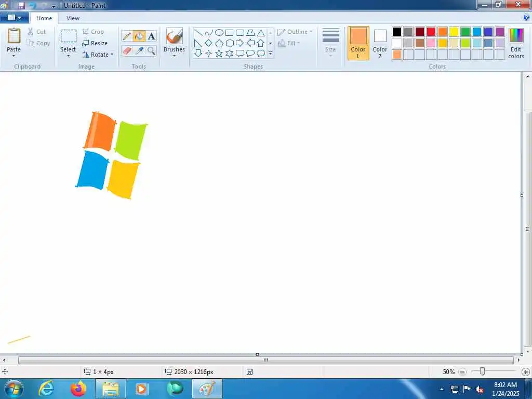Screen dimensions: 532x399
Task: Choose the Curve shape
Action: [209, 33]
